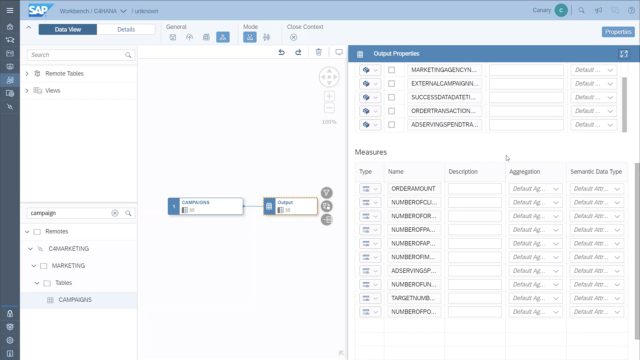Expand the Remote Tables tree node

tap(27, 73)
